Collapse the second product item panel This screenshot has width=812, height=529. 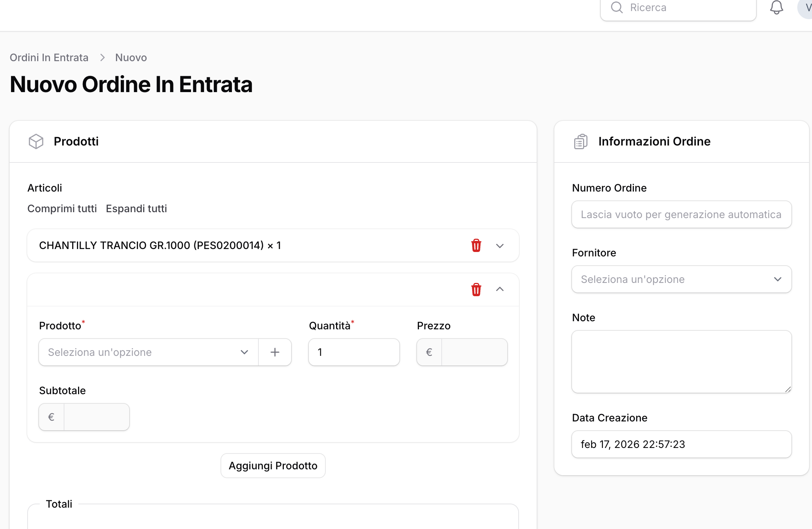(499, 289)
